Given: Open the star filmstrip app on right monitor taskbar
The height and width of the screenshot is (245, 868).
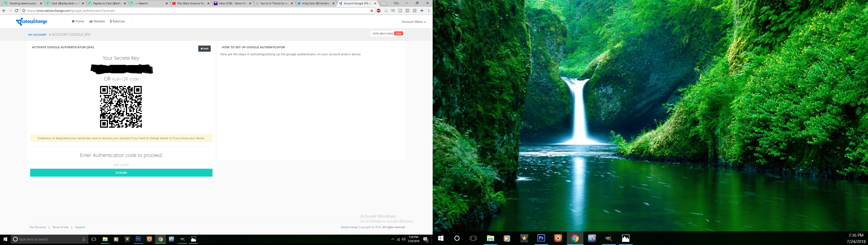Looking at the screenshot, I should coord(524,238).
